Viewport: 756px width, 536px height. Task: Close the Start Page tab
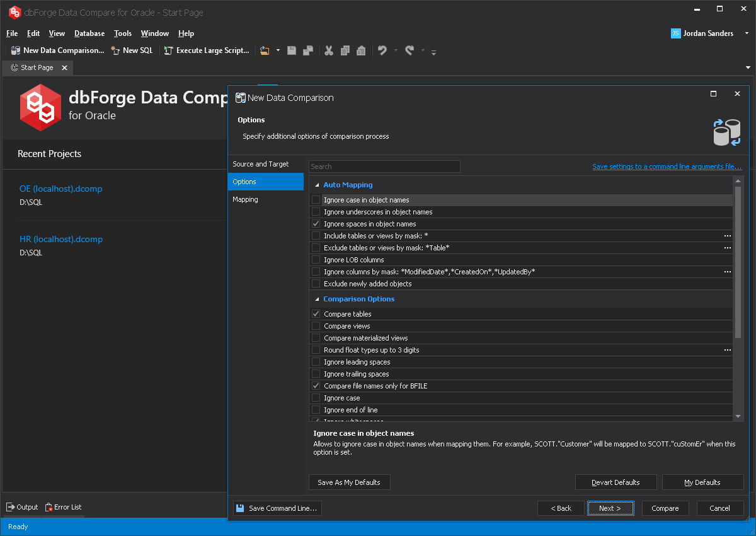(65, 67)
